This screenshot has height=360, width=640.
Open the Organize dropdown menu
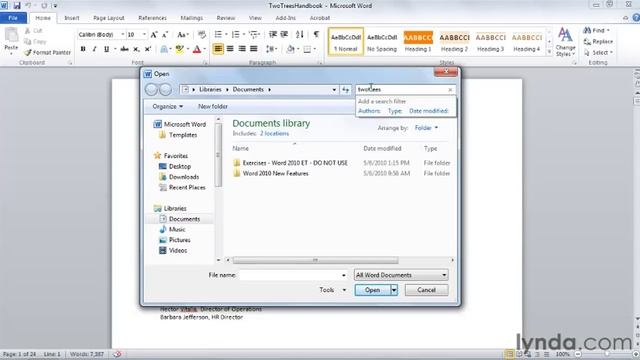click(167, 107)
